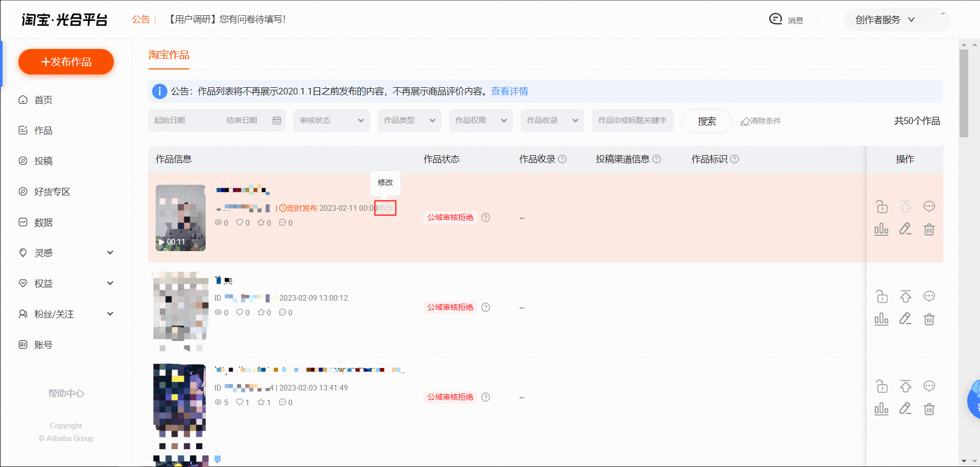Viewport: 980px width, 467px height.
Task: Click 修改 link after scheduled time 2023-02-11
Action: 385,208
